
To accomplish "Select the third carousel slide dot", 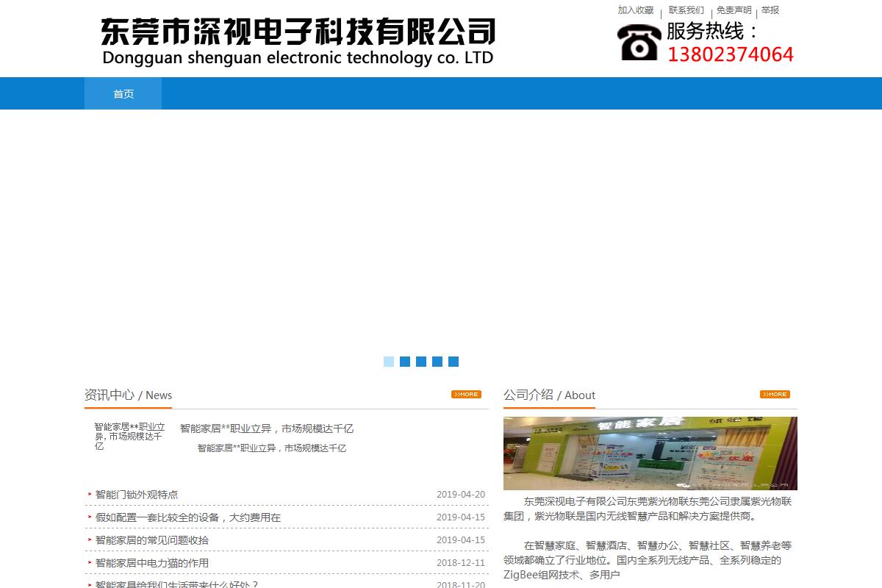I will click(x=421, y=362).
